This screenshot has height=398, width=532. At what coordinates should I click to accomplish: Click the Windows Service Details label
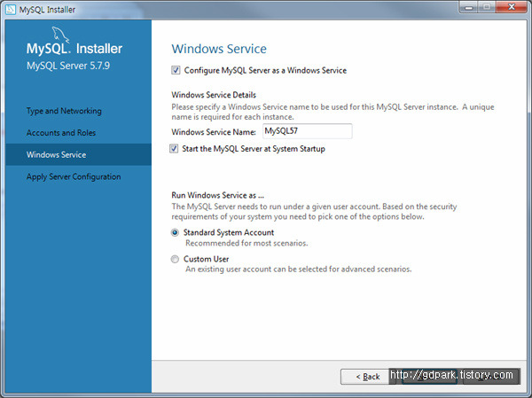(x=214, y=95)
